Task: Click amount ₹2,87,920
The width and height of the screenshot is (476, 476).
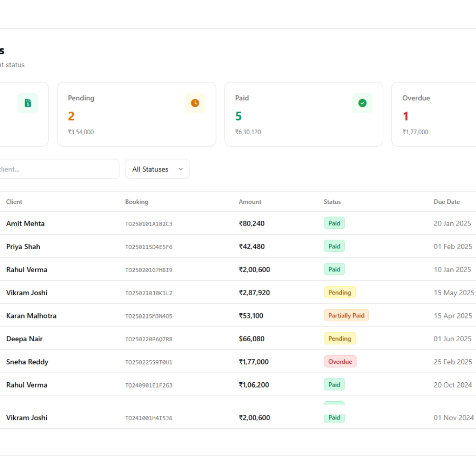Action: click(x=254, y=293)
